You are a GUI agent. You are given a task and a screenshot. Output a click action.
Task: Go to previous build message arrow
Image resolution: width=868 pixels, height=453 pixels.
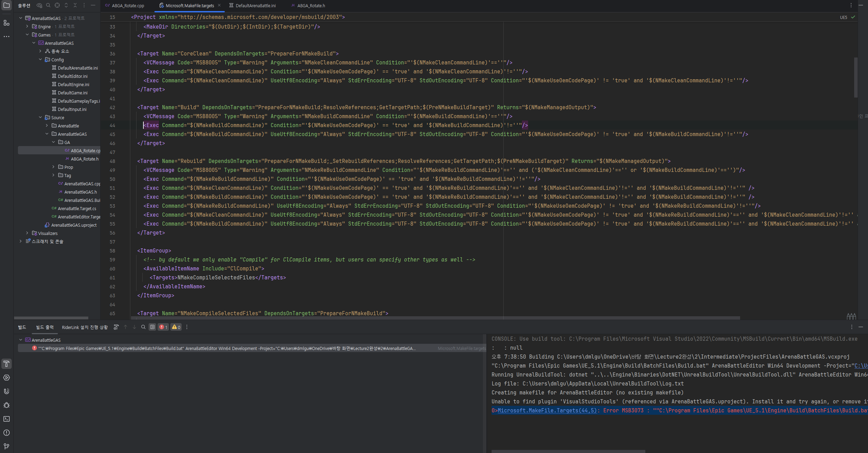point(125,327)
